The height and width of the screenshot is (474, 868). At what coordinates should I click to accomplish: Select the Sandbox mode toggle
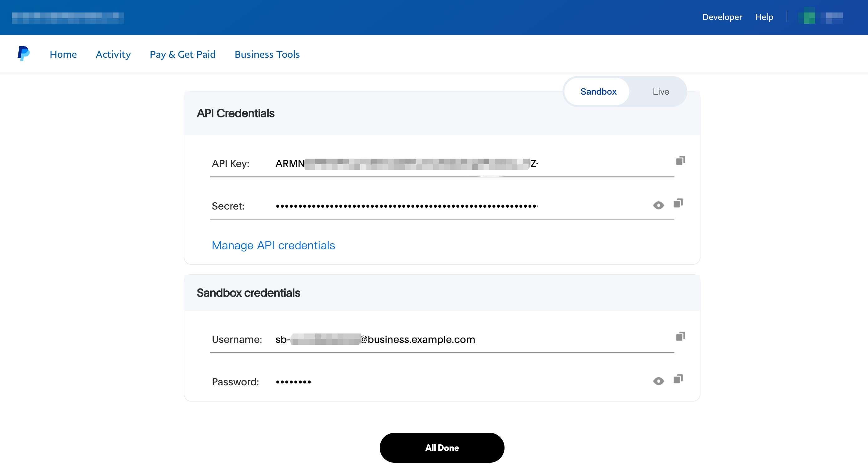click(598, 92)
